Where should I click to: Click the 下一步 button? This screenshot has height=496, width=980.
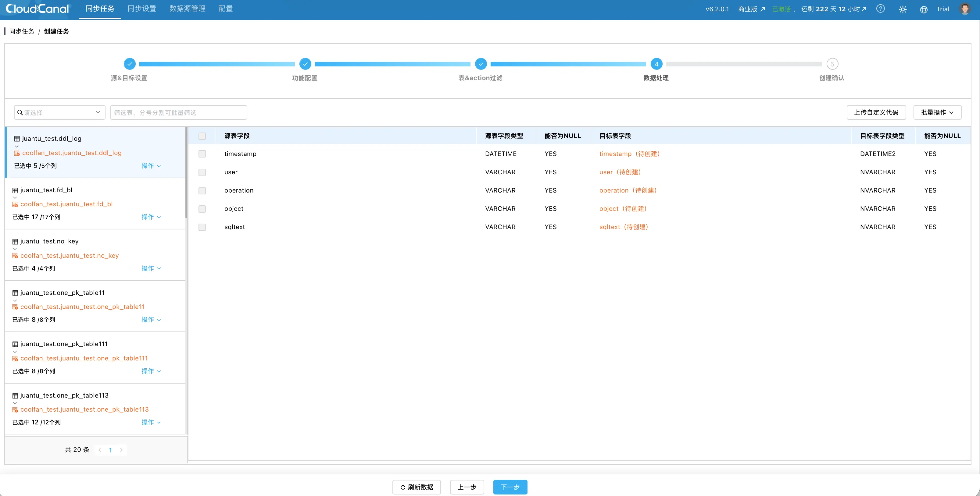(510, 487)
